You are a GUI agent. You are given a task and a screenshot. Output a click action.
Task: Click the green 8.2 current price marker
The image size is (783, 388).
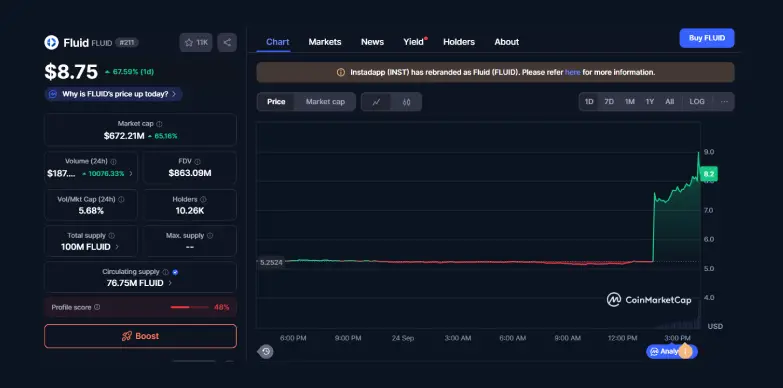coord(709,174)
